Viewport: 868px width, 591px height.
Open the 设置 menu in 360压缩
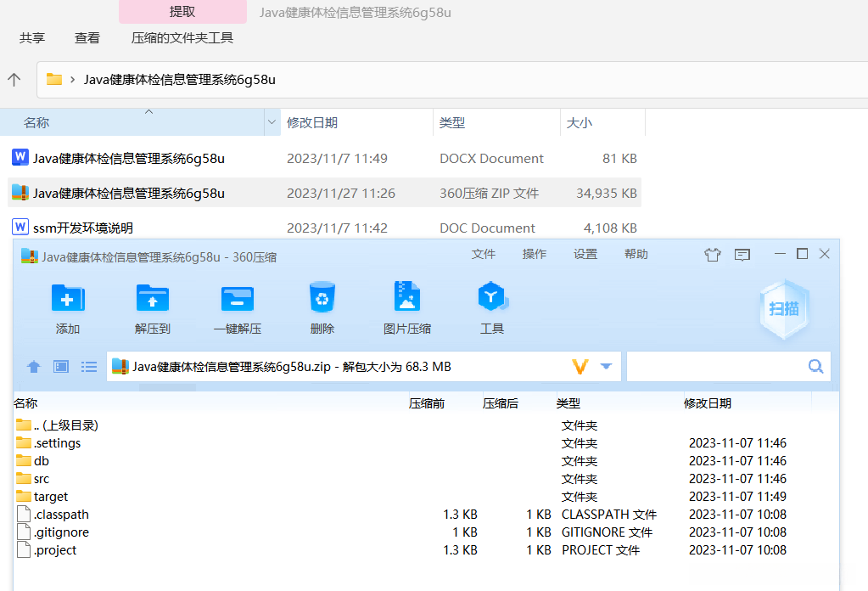[585, 254]
